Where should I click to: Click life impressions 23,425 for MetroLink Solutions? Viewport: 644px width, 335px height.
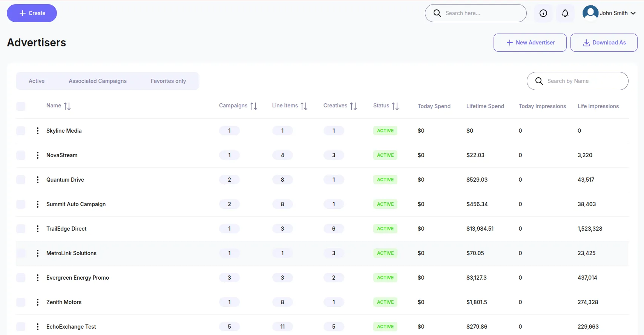coord(587,253)
